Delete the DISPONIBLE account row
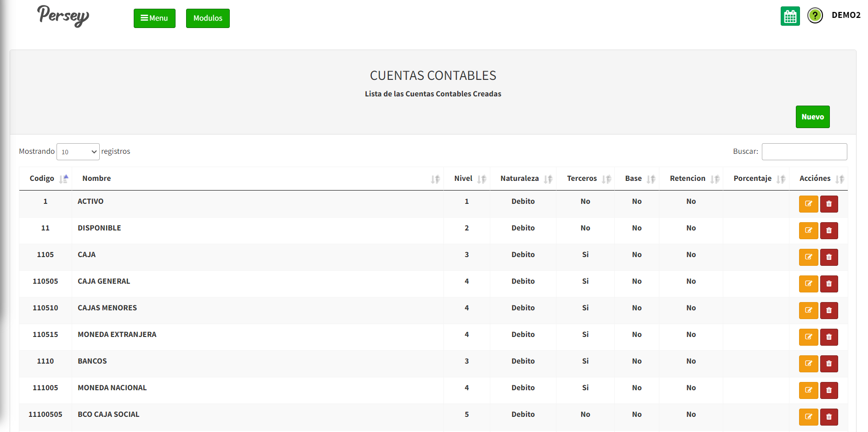 tap(829, 230)
